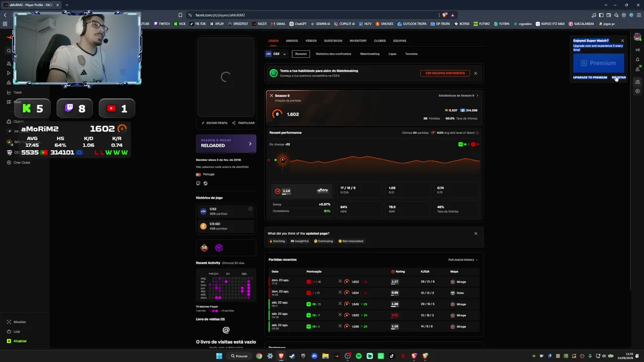Screen dimensions: 644x362
Task: Choose the Insightful feedback option
Action: click(x=300, y=241)
